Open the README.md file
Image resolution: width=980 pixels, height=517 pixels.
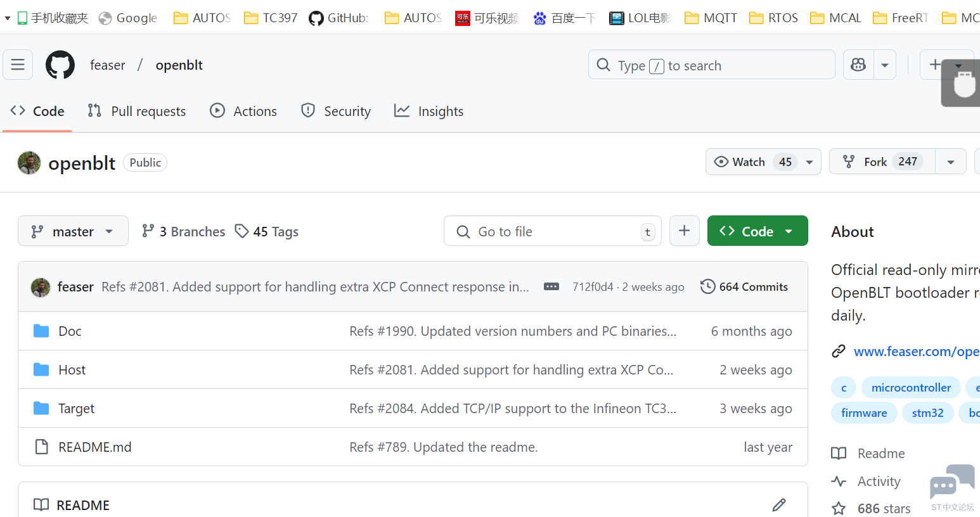95,447
